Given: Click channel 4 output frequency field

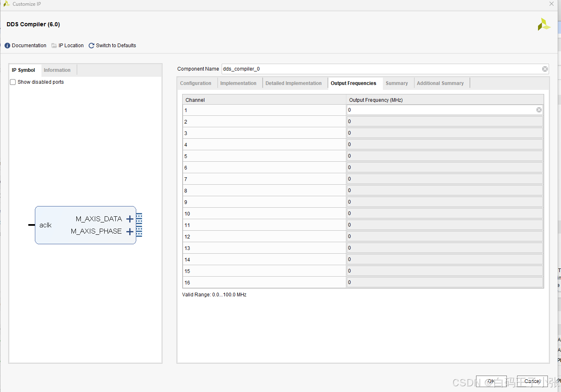Looking at the screenshot, I should click(x=445, y=144).
